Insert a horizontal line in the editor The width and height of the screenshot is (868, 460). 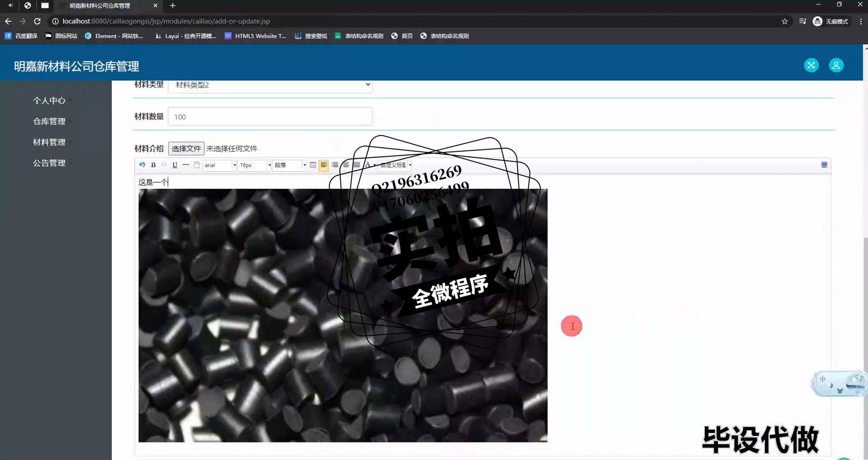[186, 165]
